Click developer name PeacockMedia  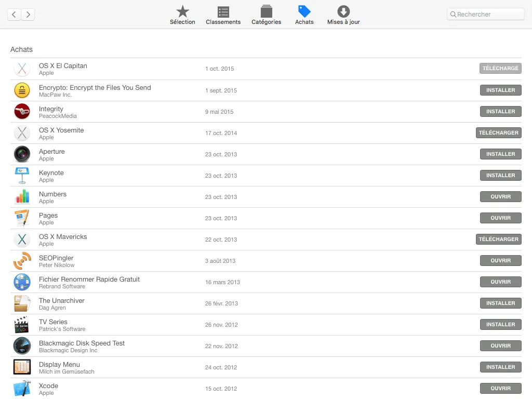click(x=58, y=116)
